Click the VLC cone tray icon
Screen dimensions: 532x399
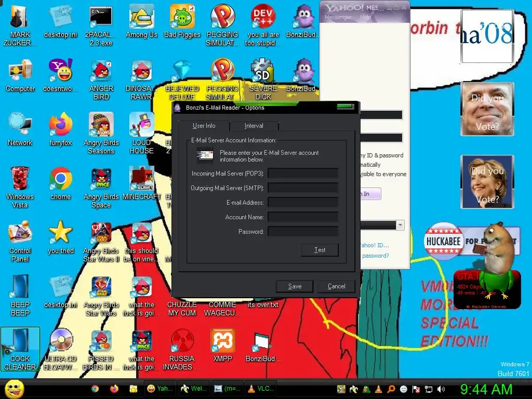point(379,389)
